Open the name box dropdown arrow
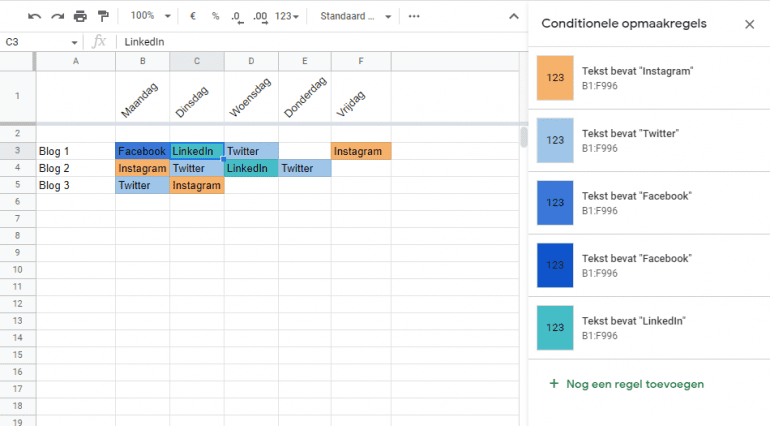 point(74,42)
